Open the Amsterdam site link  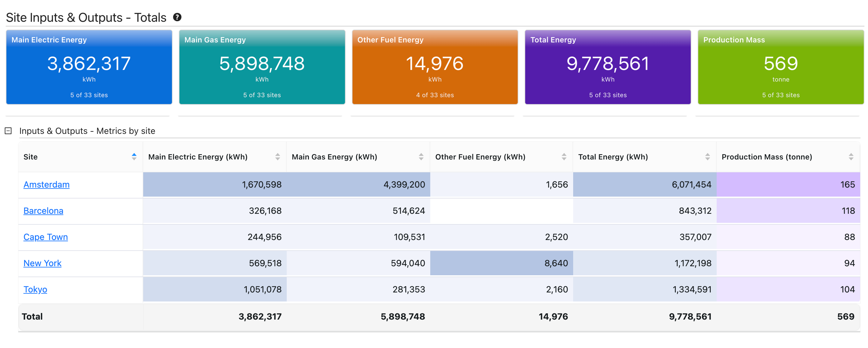(x=46, y=185)
